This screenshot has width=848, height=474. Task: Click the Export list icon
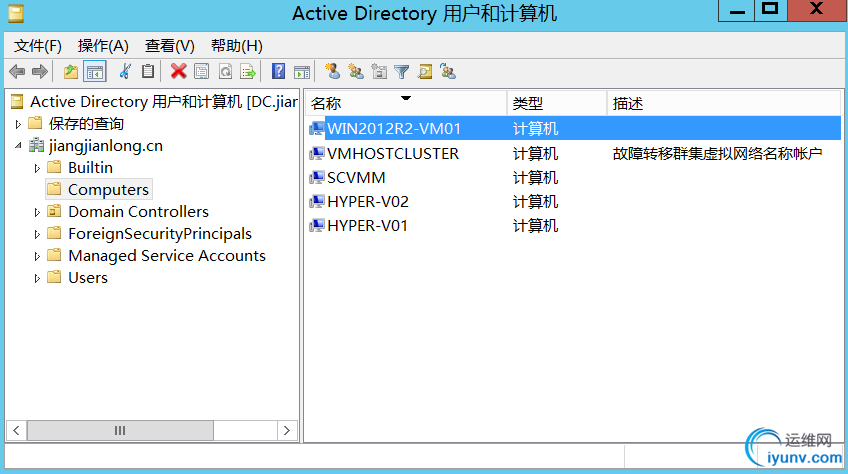pyautogui.click(x=248, y=71)
